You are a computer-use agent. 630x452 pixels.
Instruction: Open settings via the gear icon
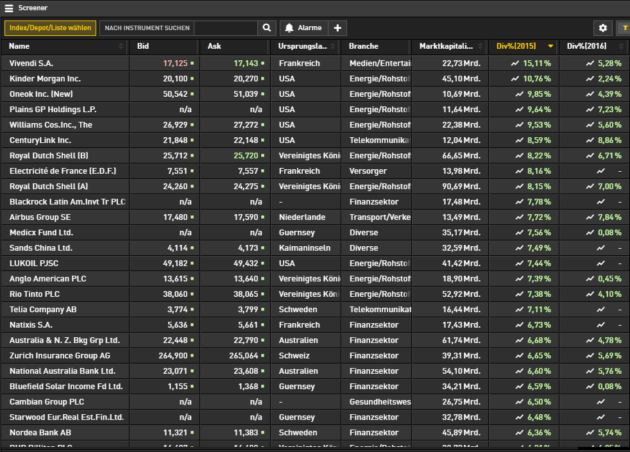603,28
